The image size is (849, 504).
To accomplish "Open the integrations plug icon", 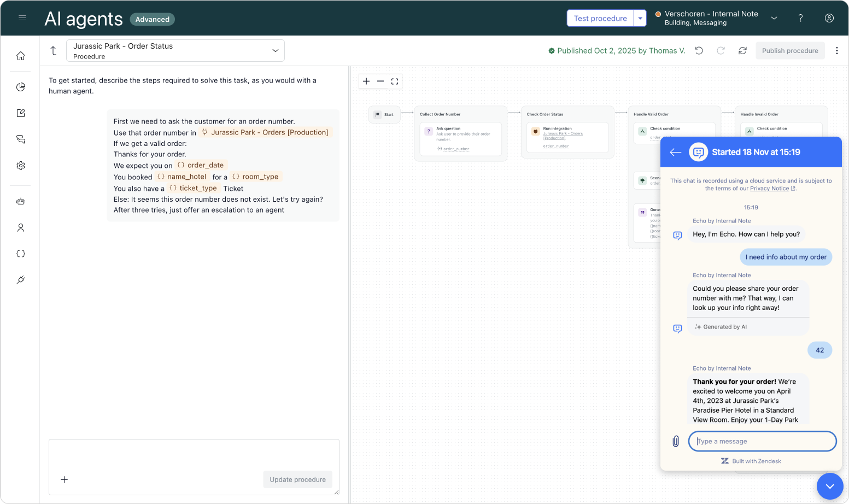I will coord(21,280).
